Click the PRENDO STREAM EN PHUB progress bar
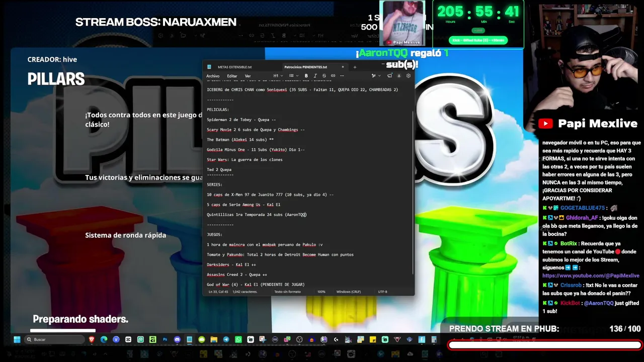This screenshot has height=362, width=644. click(545, 345)
